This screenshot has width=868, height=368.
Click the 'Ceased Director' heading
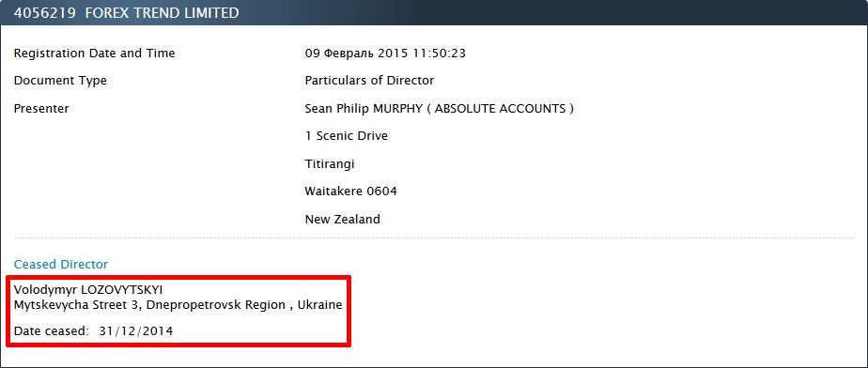[x=61, y=265]
